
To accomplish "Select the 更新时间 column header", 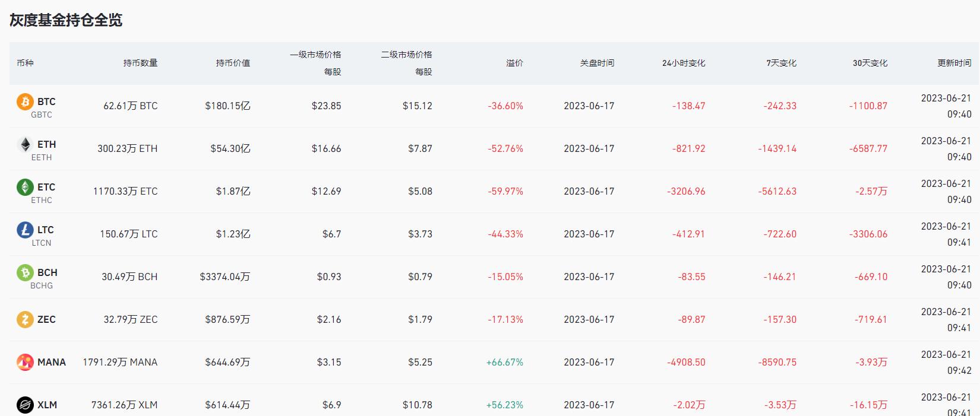I will 954,63.
